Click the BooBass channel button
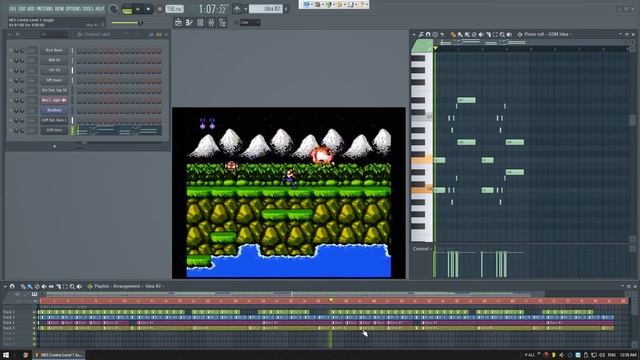Screen dimensions: 640x360 click(54, 110)
